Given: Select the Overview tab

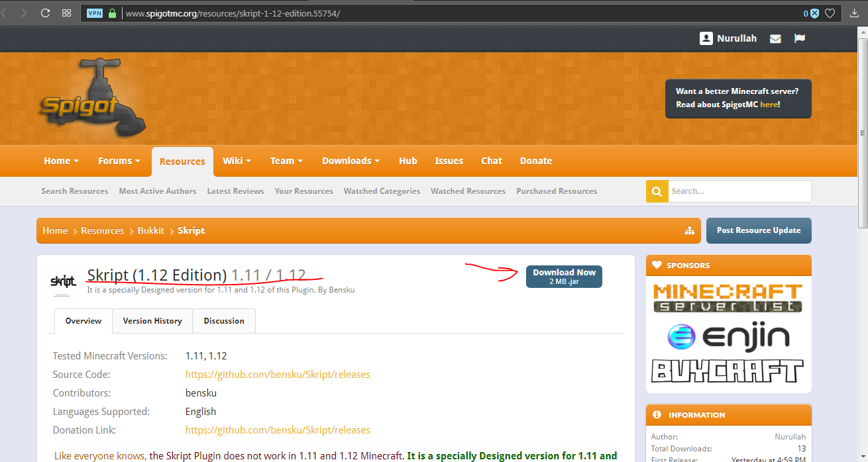Looking at the screenshot, I should pos(83,321).
